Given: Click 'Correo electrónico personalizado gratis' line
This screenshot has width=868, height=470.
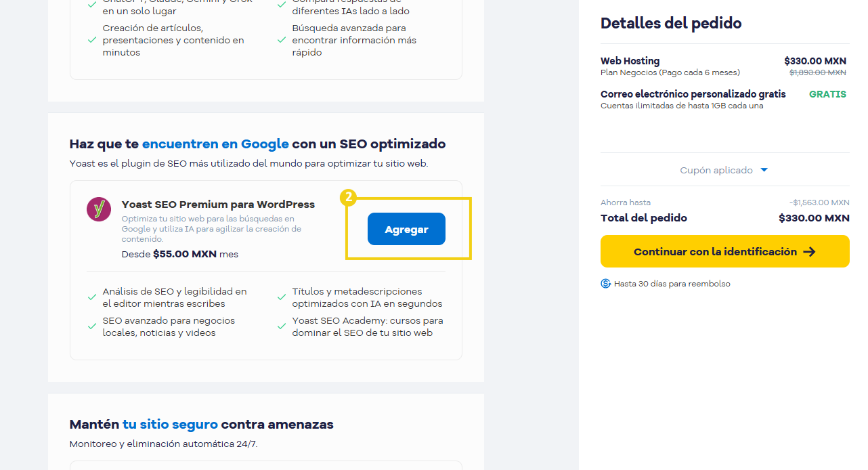Looking at the screenshot, I should click(x=693, y=94).
